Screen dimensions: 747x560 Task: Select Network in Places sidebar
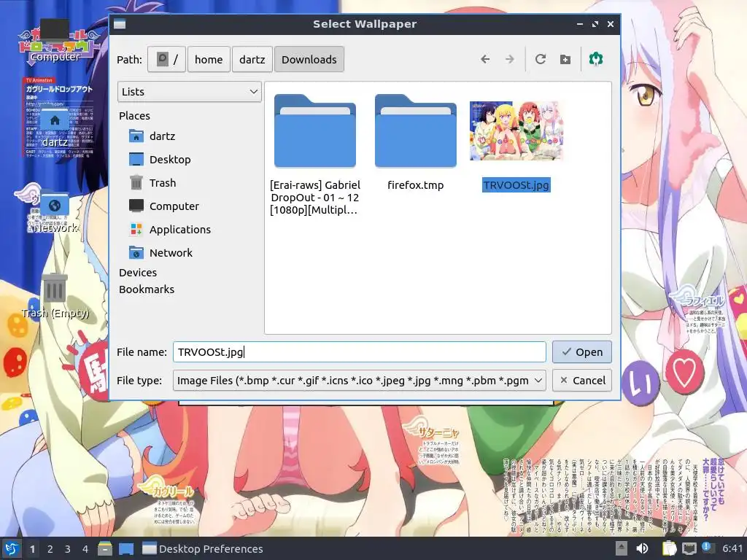pyautogui.click(x=171, y=253)
